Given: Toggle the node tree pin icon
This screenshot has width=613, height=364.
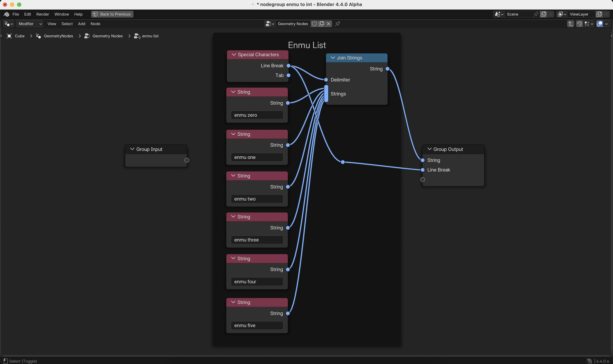Looking at the screenshot, I should click(x=338, y=24).
